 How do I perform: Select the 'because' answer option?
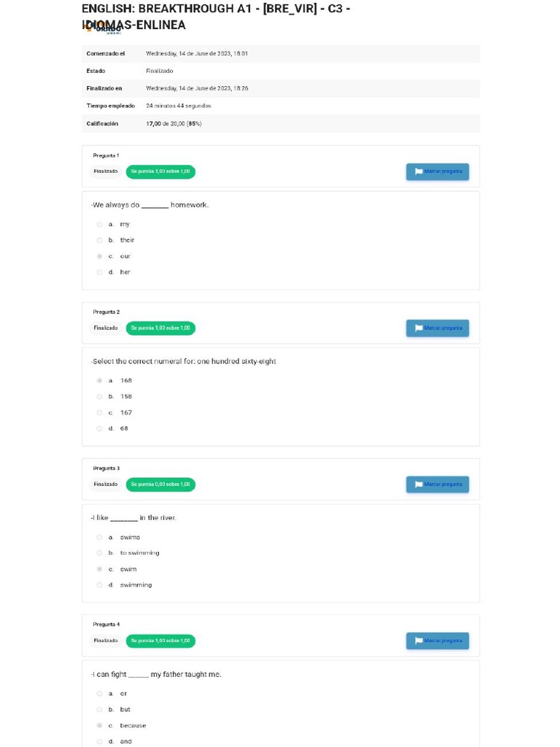pos(100,726)
